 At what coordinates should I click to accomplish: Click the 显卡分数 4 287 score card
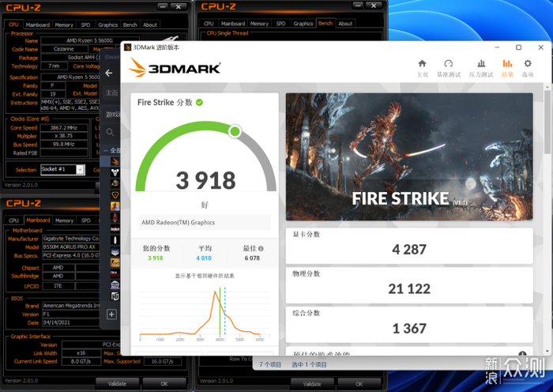coord(409,246)
